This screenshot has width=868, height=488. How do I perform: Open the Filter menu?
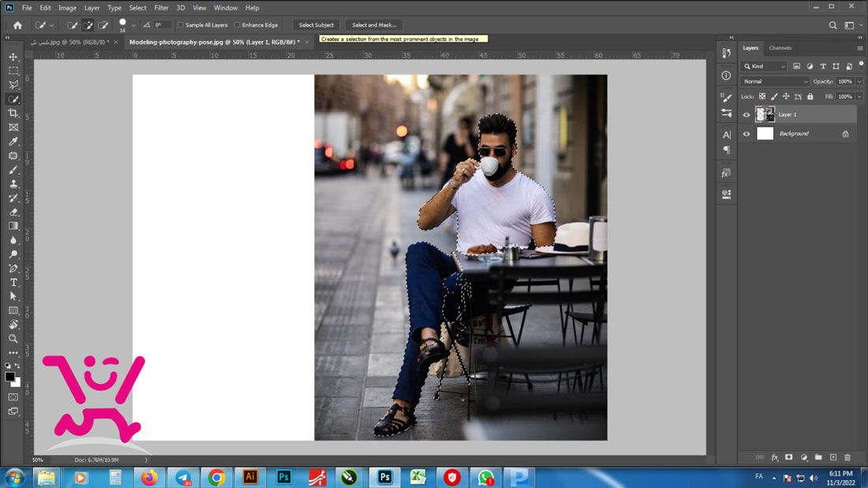(x=161, y=8)
